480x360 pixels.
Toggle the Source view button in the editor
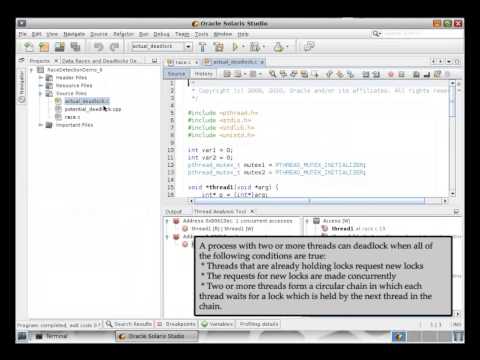tap(176, 74)
